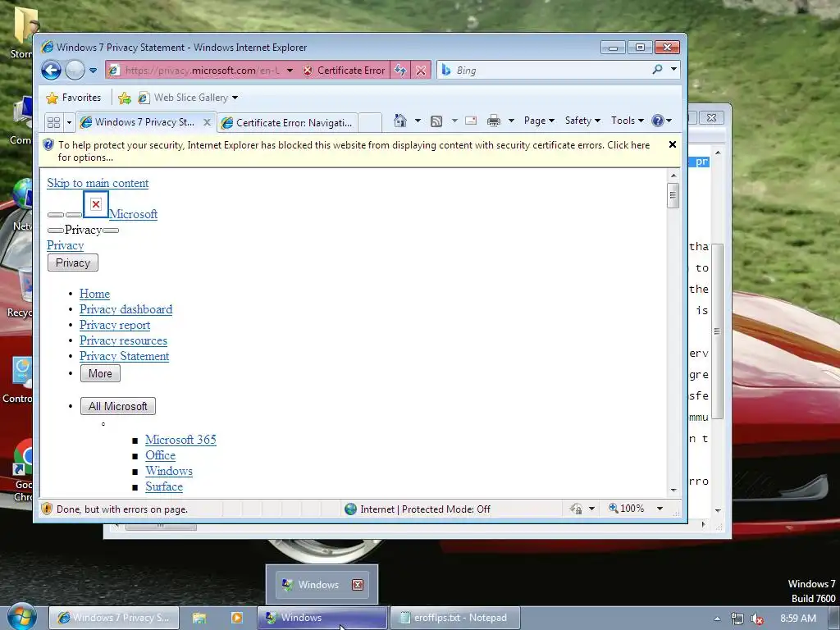The height and width of the screenshot is (630, 840).
Task: Follow the Privacy link
Action: click(x=66, y=245)
